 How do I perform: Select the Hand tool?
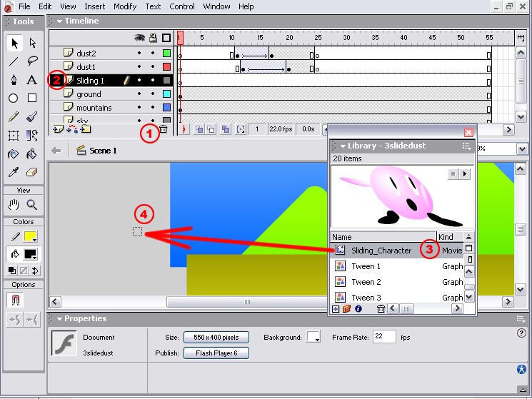click(x=14, y=205)
